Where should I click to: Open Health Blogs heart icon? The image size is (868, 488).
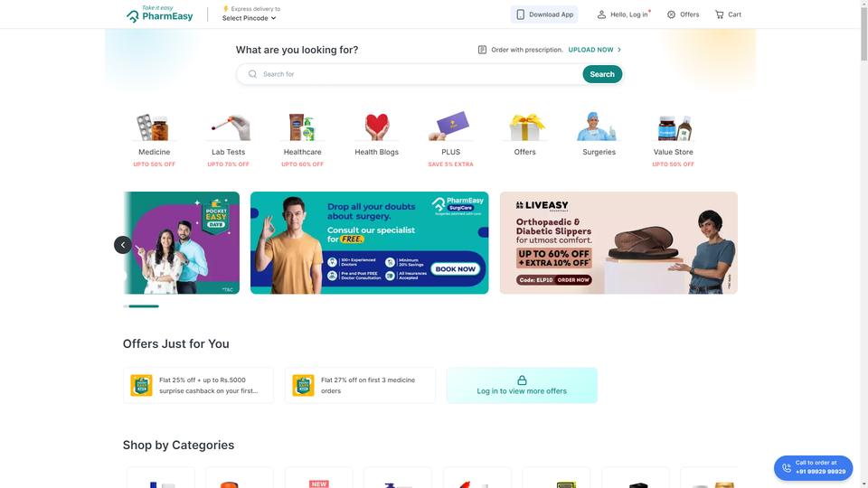pyautogui.click(x=376, y=127)
